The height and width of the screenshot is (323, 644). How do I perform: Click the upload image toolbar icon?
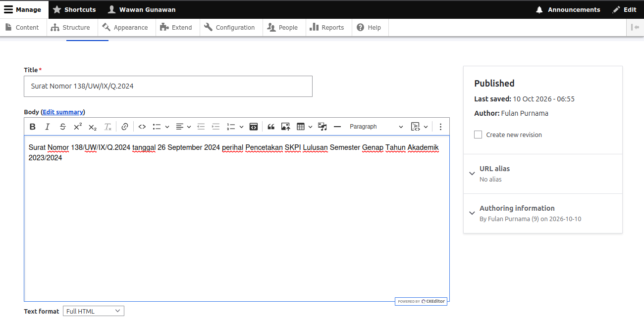point(286,127)
